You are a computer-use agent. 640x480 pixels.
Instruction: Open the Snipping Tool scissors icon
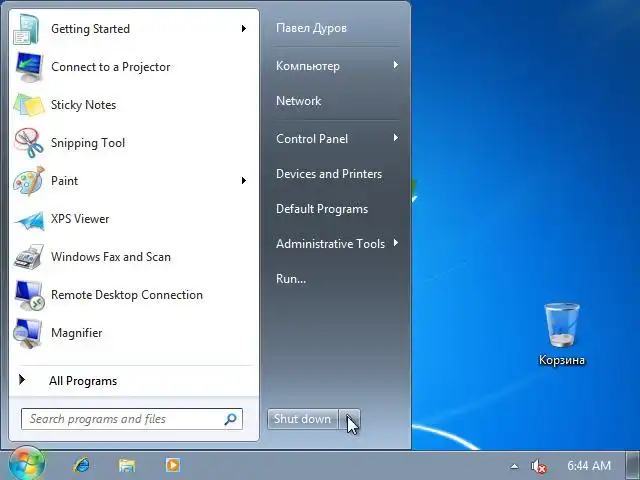coord(29,143)
